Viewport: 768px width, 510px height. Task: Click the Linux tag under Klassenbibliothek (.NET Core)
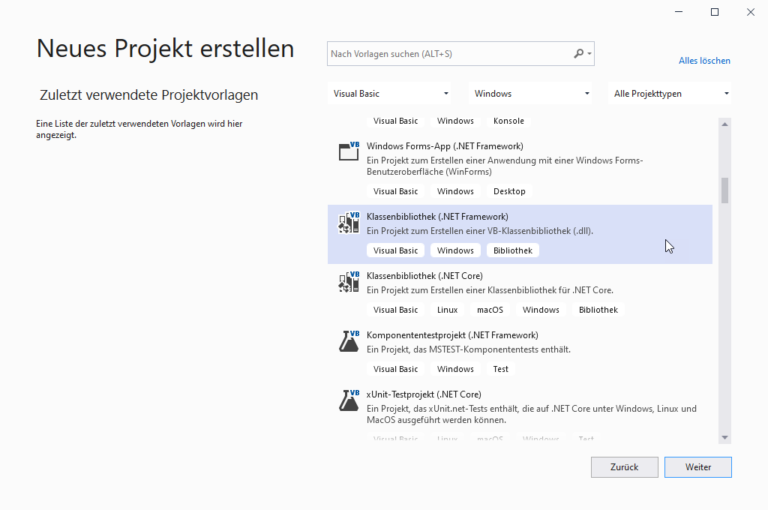click(447, 310)
